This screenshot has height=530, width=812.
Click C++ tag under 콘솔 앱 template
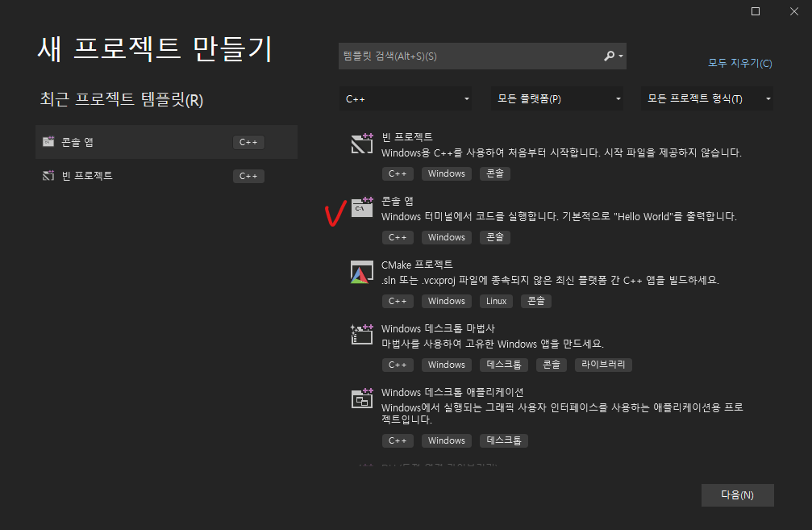coord(398,237)
